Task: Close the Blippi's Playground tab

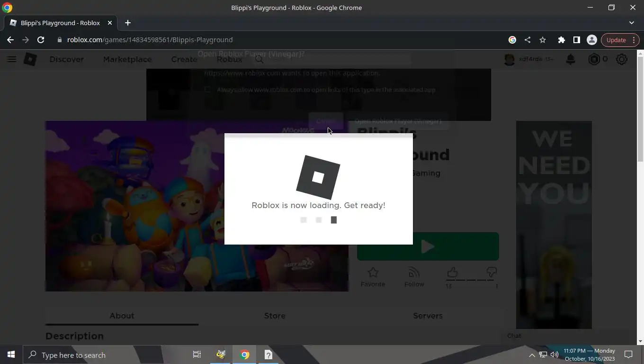Action: point(110,23)
